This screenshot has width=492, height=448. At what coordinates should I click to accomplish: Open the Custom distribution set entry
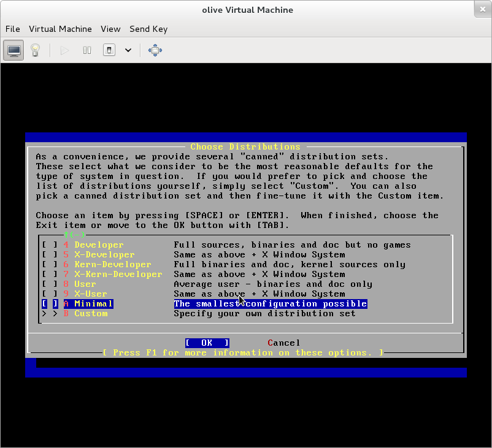click(x=91, y=314)
